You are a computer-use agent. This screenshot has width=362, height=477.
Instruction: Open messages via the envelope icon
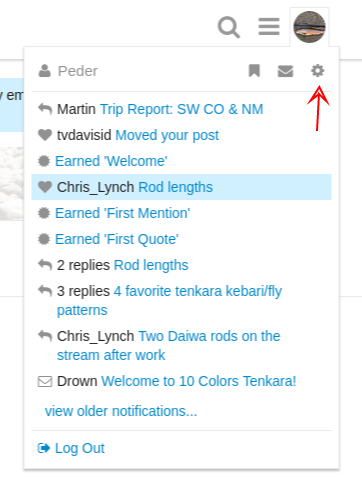coord(285,71)
